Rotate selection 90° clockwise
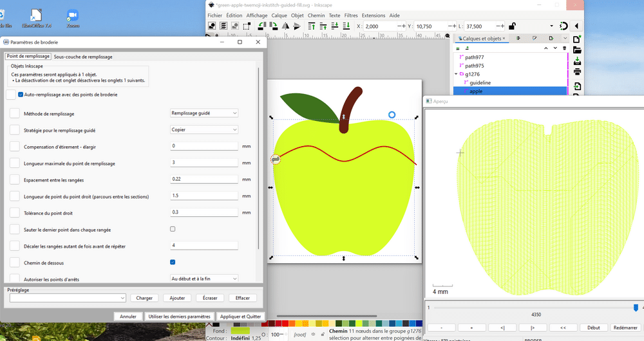 coord(273,26)
